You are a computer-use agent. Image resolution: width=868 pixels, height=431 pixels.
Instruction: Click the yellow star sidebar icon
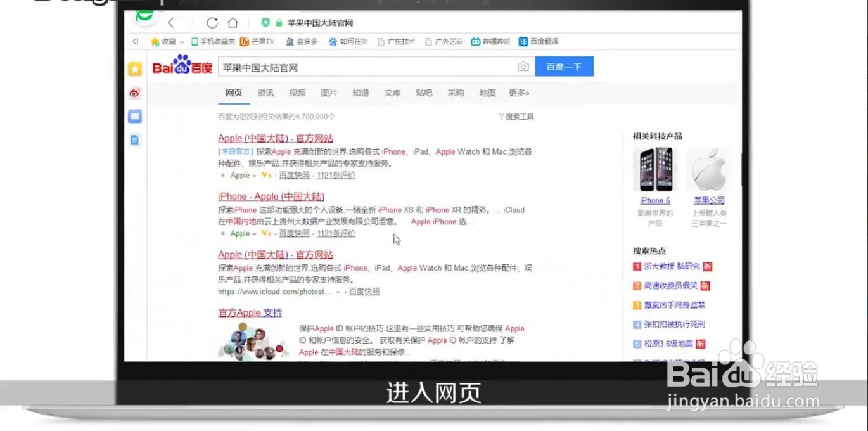pos(135,69)
